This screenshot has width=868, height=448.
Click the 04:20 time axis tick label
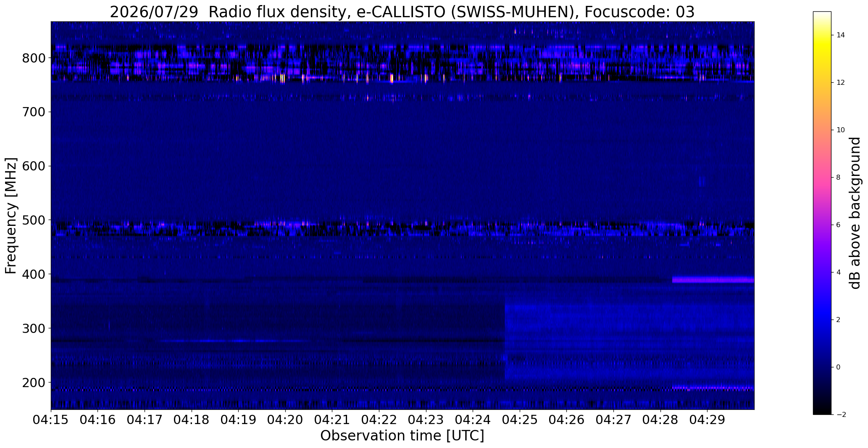[285, 420]
